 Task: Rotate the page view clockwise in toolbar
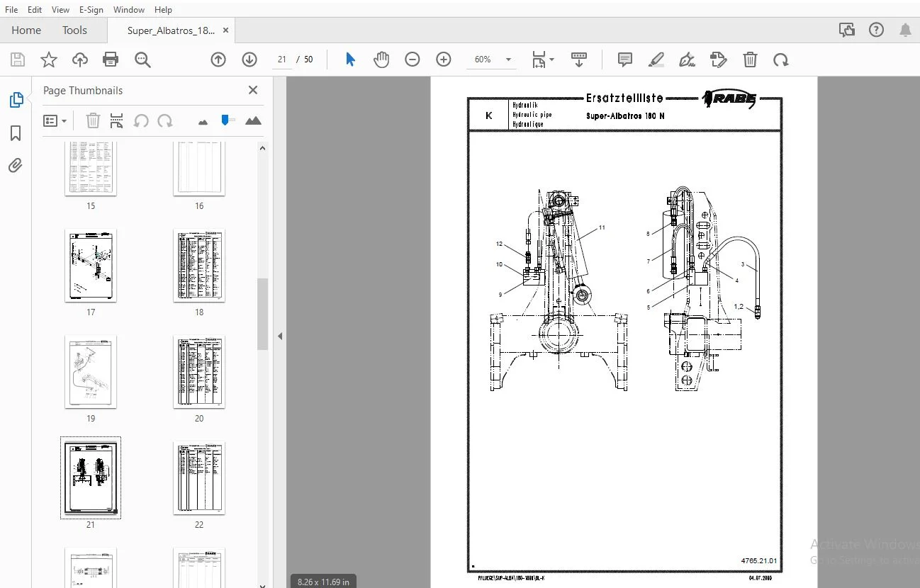pos(781,60)
